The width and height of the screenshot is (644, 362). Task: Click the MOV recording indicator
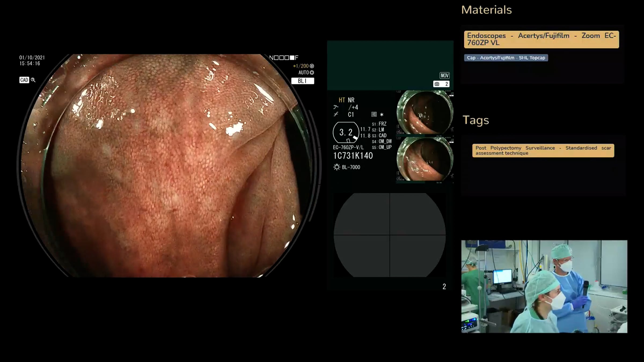click(x=444, y=76)
